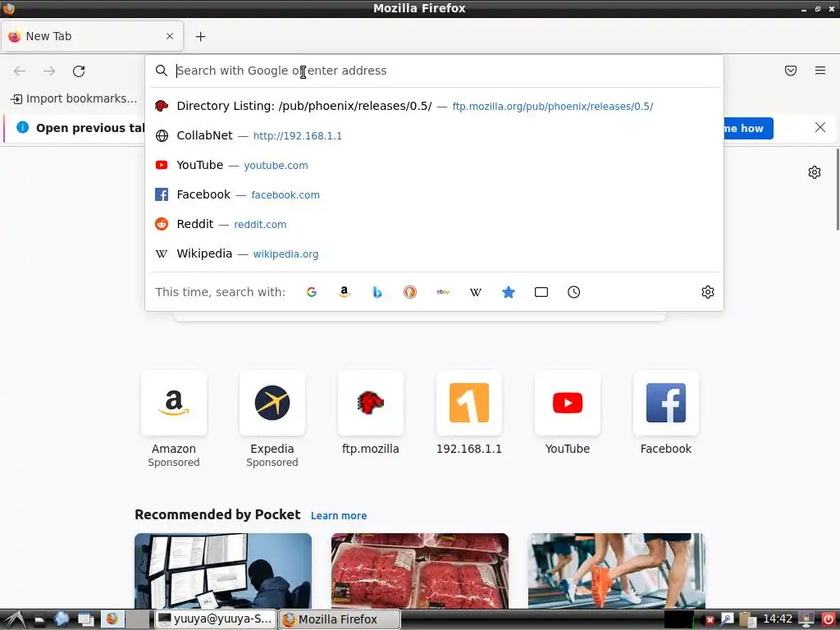
Task: Open the Save to Pocket icon
Action: (791, 71)
